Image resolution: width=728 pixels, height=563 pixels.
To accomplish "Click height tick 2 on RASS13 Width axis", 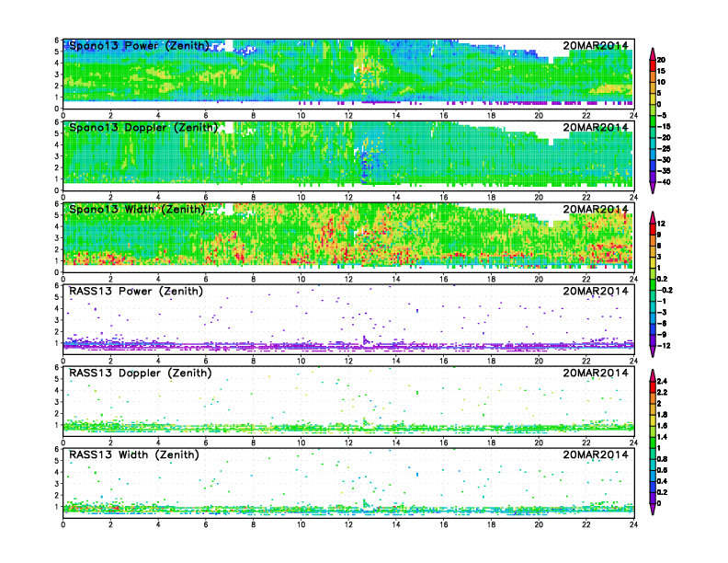I will (x=57, y=495).
